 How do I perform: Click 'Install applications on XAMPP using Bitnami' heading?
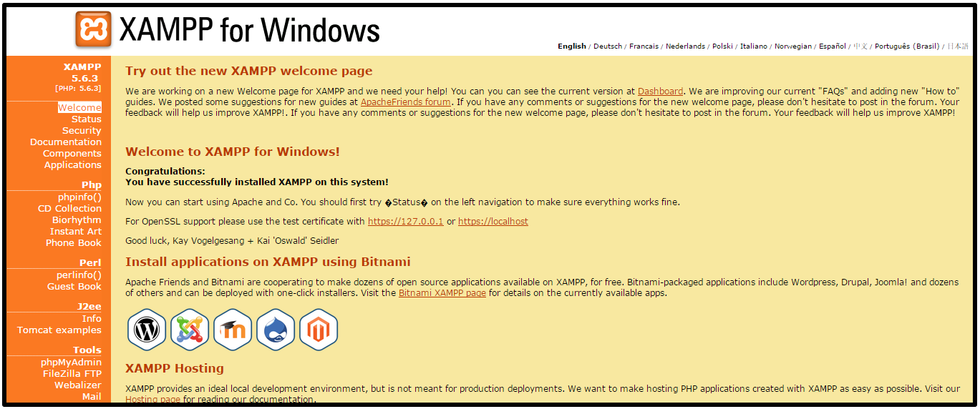point(268,262)
